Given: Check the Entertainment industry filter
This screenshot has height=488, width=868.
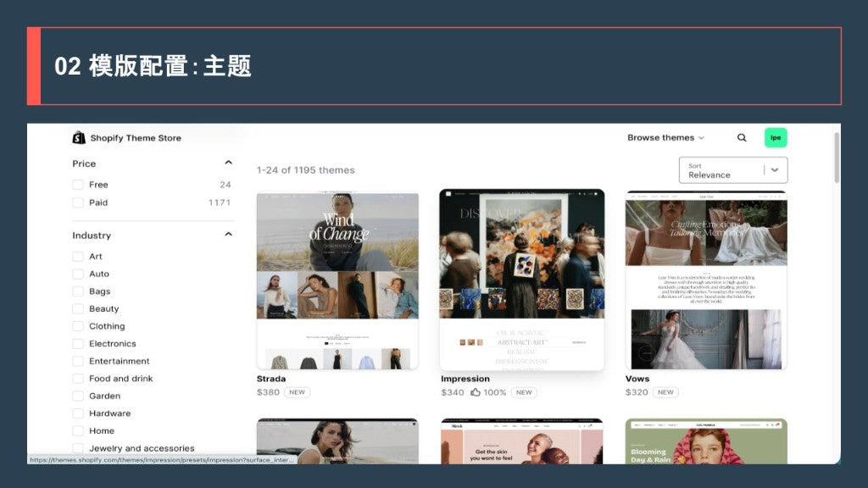Looking at the screenshot, I should pos(78,361).
